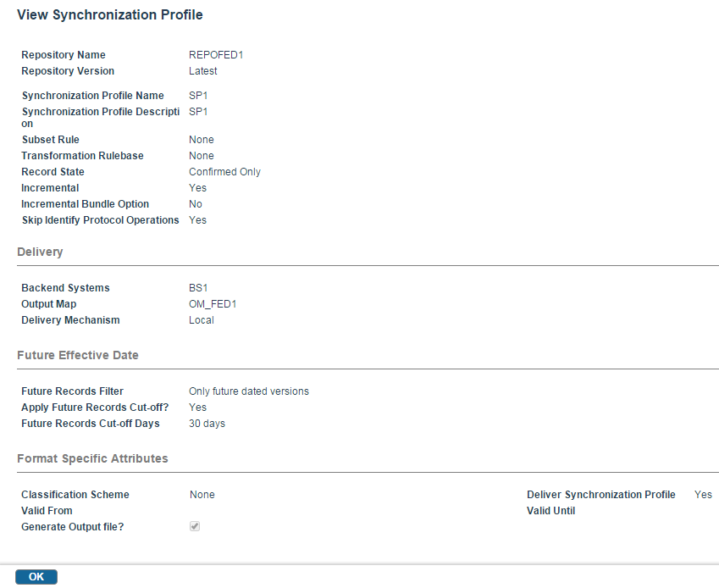719x588 pixels.
Task: Click the Only future dated versions value
Action: [x=249, y=391]
